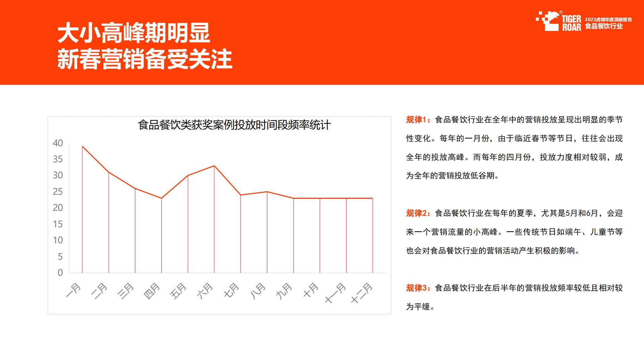Viewport: 644px width, 362px height.
Task: Click the y-axis value 25
Action: (x=58, y=192)
